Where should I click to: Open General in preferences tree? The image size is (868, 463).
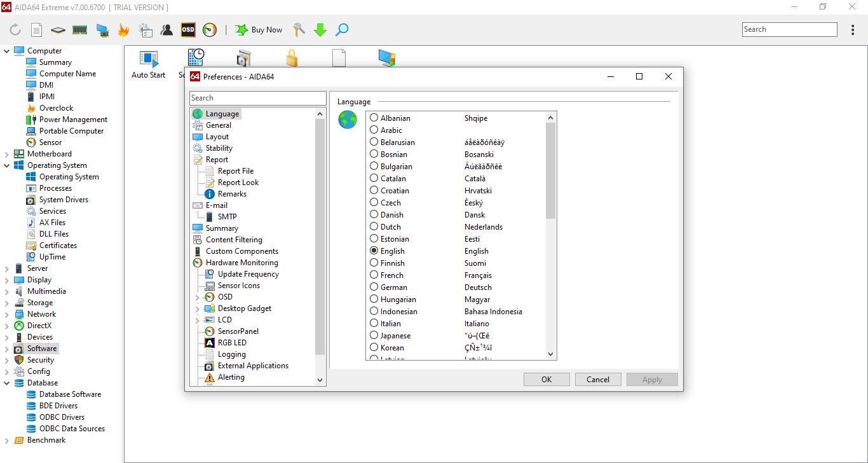click(x=219, y=125)
